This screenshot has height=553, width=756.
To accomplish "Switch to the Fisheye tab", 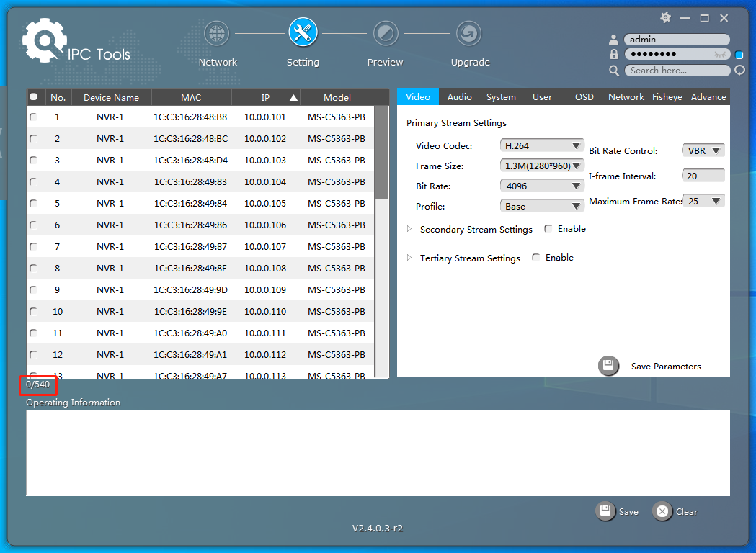I will 667,96.
